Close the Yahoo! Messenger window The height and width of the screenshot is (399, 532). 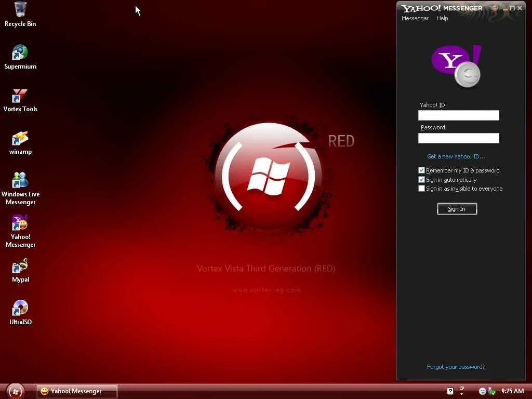(520, 8)
